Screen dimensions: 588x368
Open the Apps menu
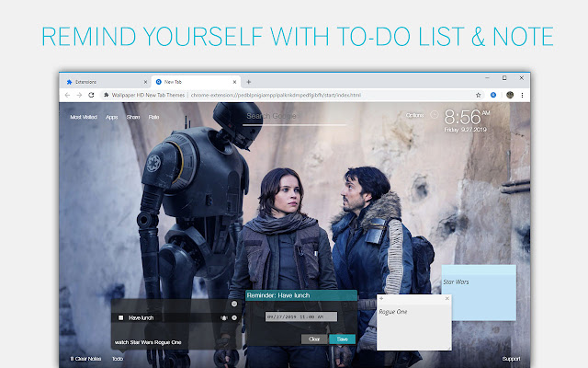(x=112, y=117)
